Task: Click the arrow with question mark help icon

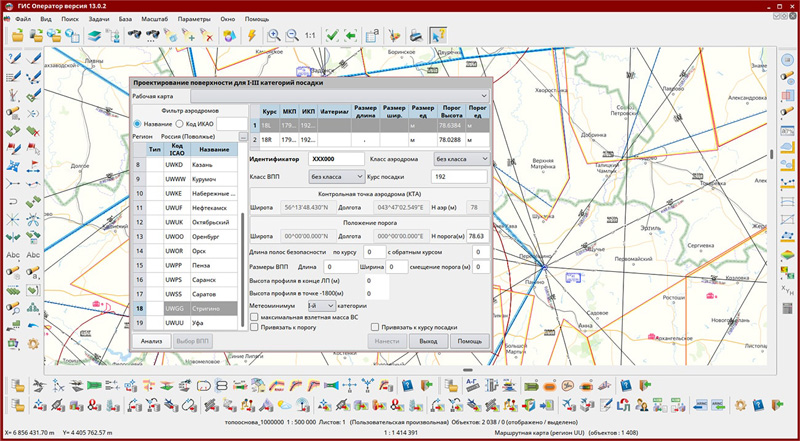Action: coord(438,35)
